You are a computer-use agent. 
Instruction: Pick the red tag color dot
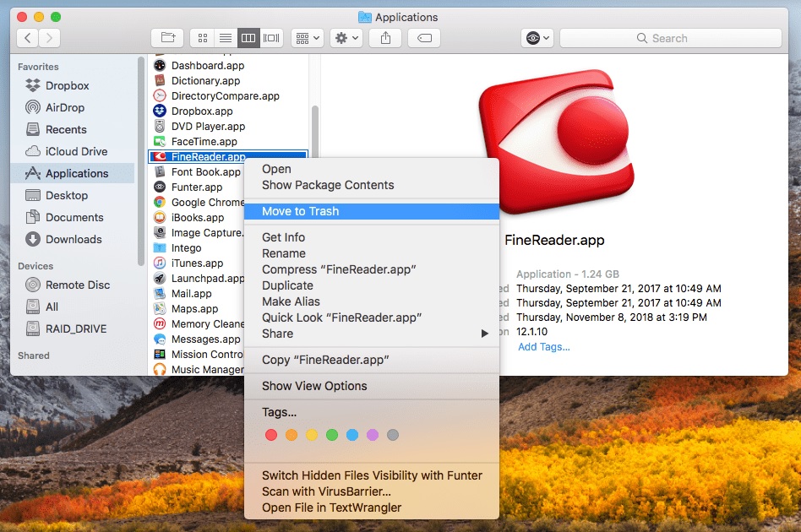(x=271, y=435)
